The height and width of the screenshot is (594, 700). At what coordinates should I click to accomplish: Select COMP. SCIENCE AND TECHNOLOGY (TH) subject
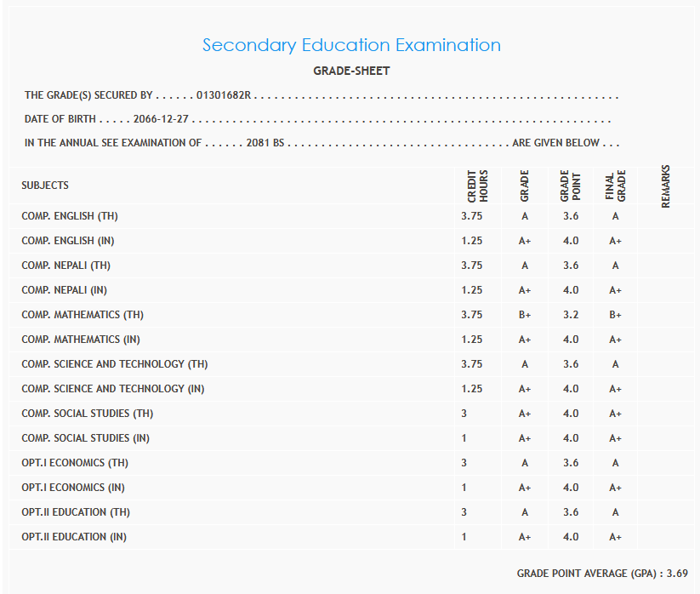[x=115, y=364]
